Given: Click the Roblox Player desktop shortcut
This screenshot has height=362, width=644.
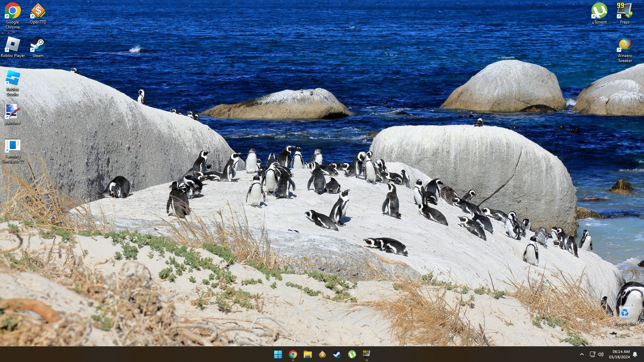Looking at the screenshot, I should 12,47.
